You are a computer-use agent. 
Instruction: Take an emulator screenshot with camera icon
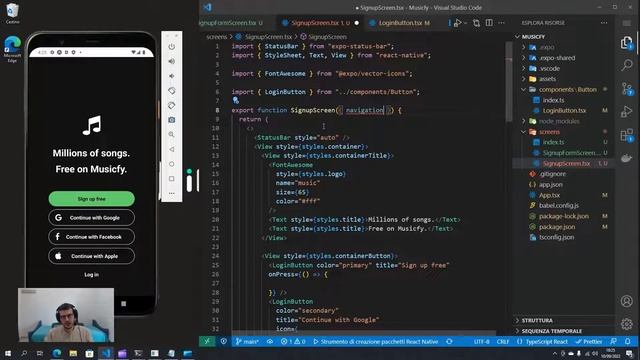[172, 120]
